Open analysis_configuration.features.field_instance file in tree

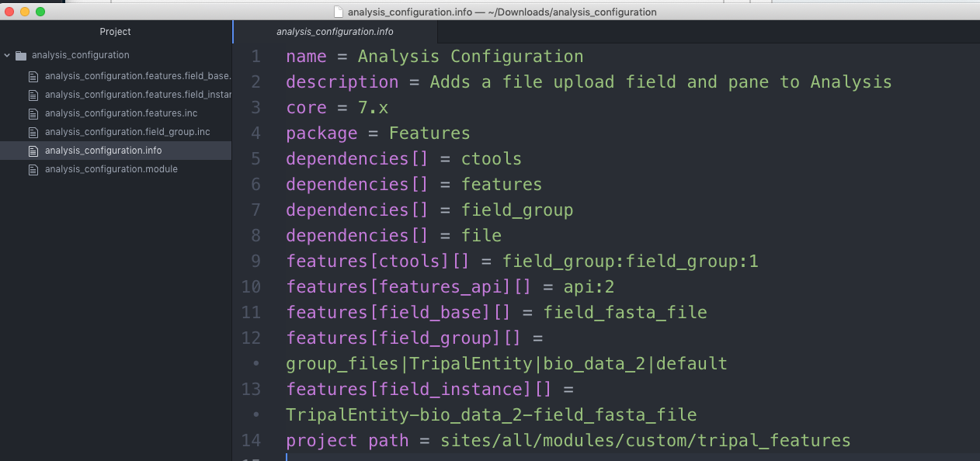coord(137,95)
